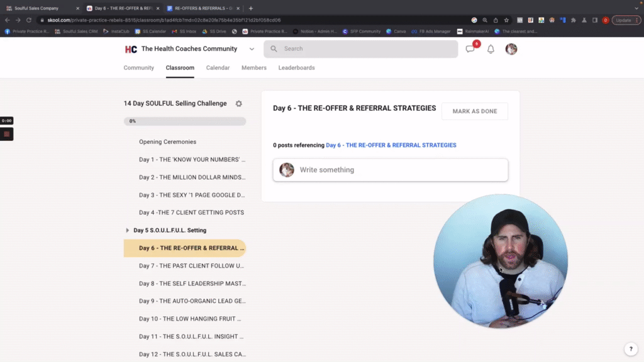Click the HC community logo

tap(131, 49)
